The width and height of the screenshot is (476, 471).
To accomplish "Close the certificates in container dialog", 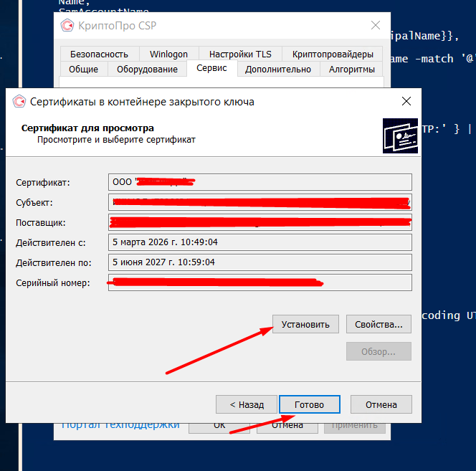I will coord(406,102).
